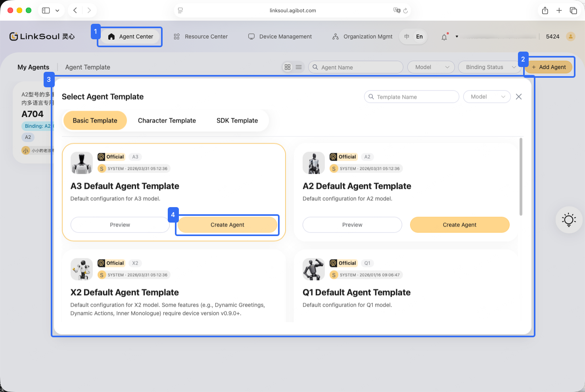The height and width of the screenshot is (392, 585).
Task: Click the X2 robot thumbnail
Action: coord(82,269)
